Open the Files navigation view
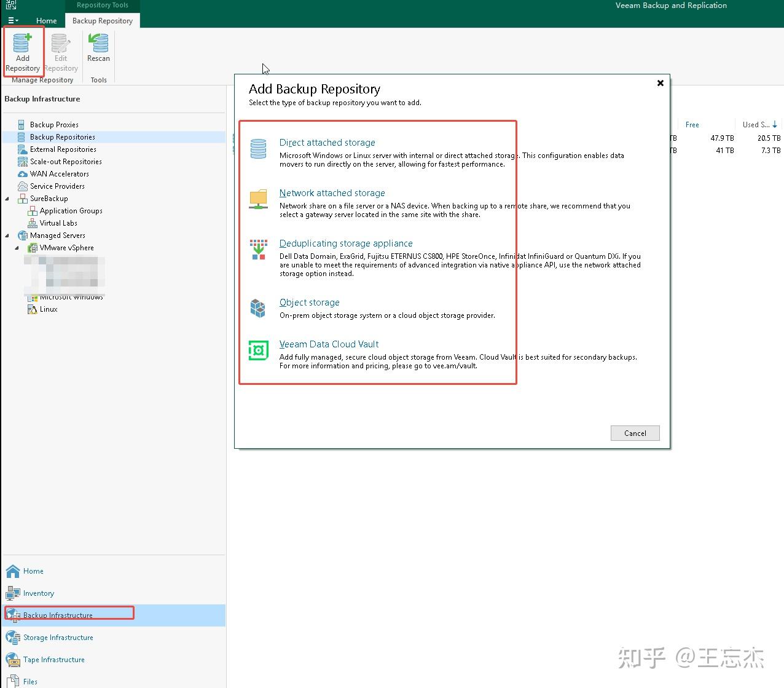The width and height of the screenshot is (784, 688). click(x=114, y=681)
